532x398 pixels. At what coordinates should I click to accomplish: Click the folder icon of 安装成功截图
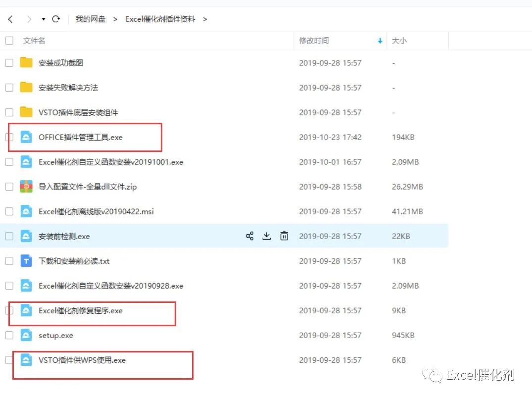(x=26, y=63)
